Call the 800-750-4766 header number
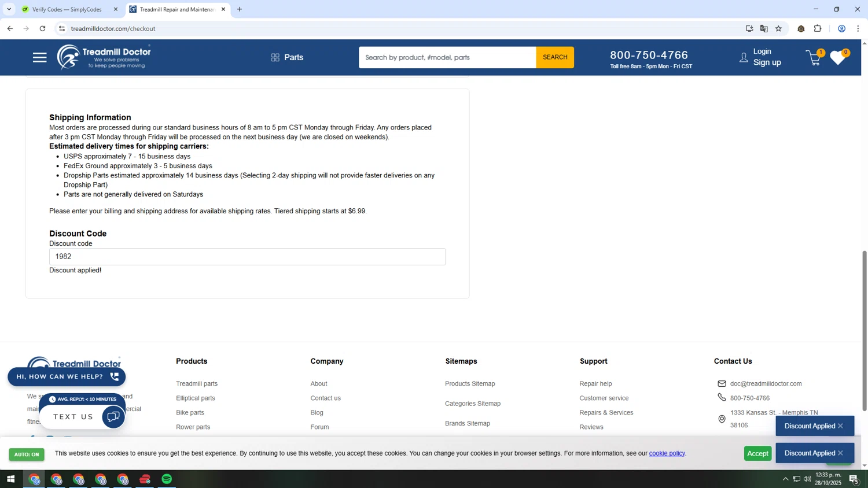 pyautogui.click(x=649, y=55)
